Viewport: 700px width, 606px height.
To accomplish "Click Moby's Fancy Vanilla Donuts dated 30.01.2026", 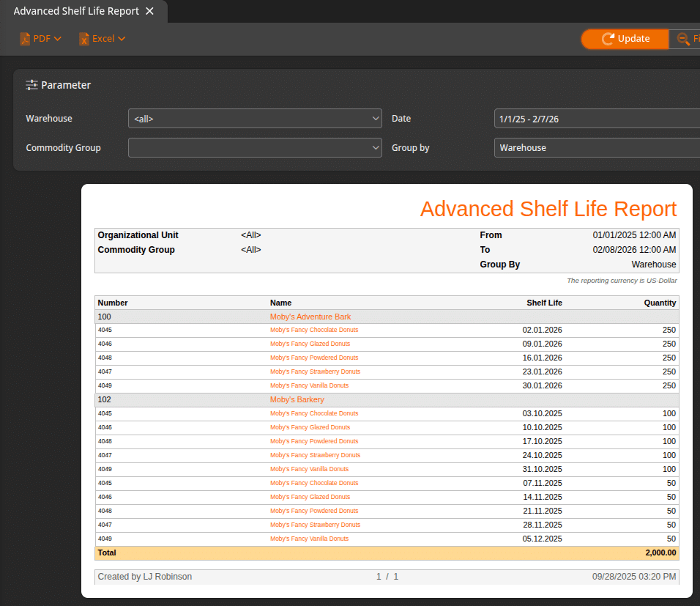I will 309,386.
